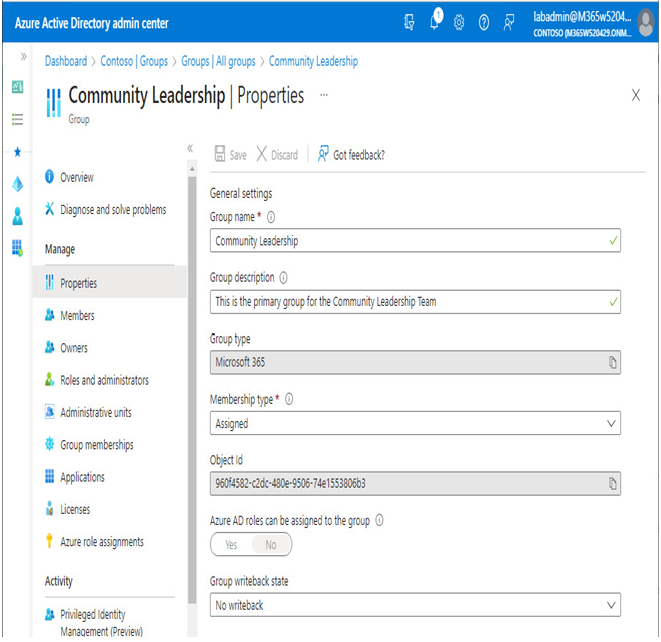Click Got feedback? button
The height and width of the screenshot is (642, 661).
tap(351, 154)
